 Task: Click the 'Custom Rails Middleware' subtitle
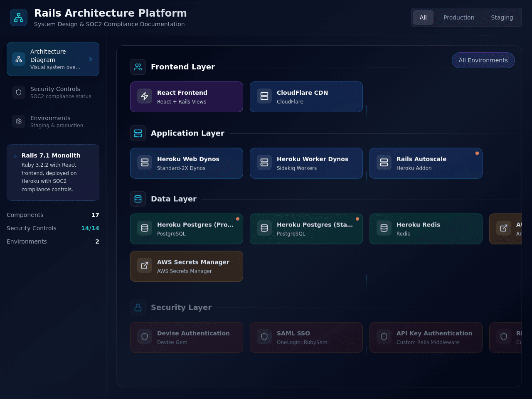428,342
